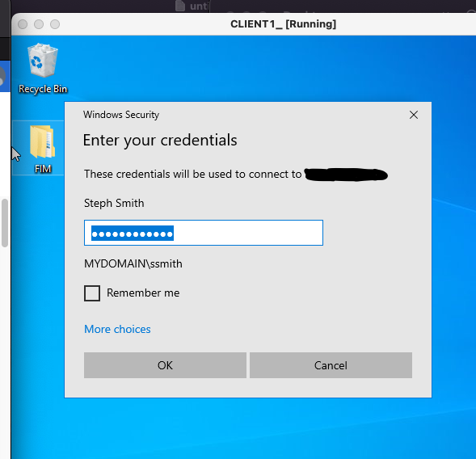Tick the Remember me checkbox
This screenshot has width=476, height=459.
pyautogui.click(x=92, y=293)
